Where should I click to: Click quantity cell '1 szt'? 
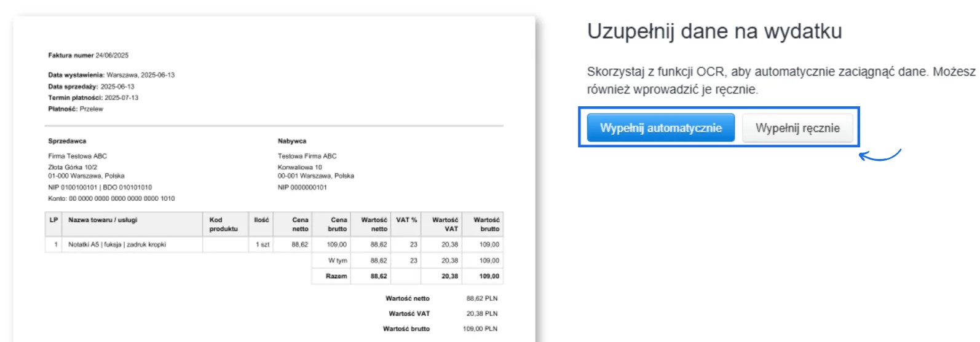(x=263, y=244)
